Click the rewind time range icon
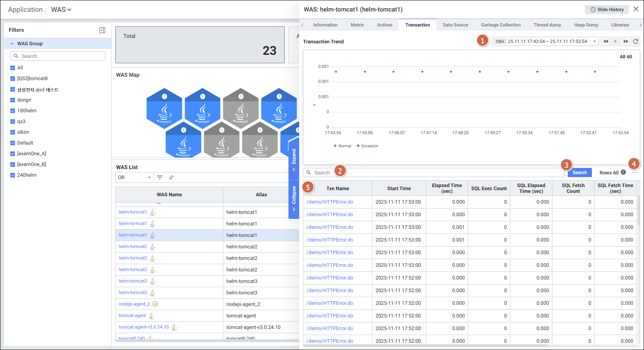The width and height of the screenshot is (644, 350). 606,41
